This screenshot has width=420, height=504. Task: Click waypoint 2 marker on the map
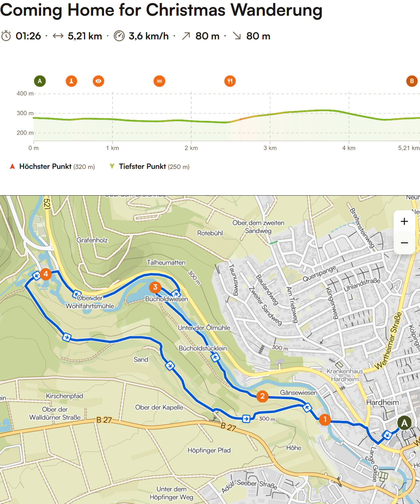(262, 396)
